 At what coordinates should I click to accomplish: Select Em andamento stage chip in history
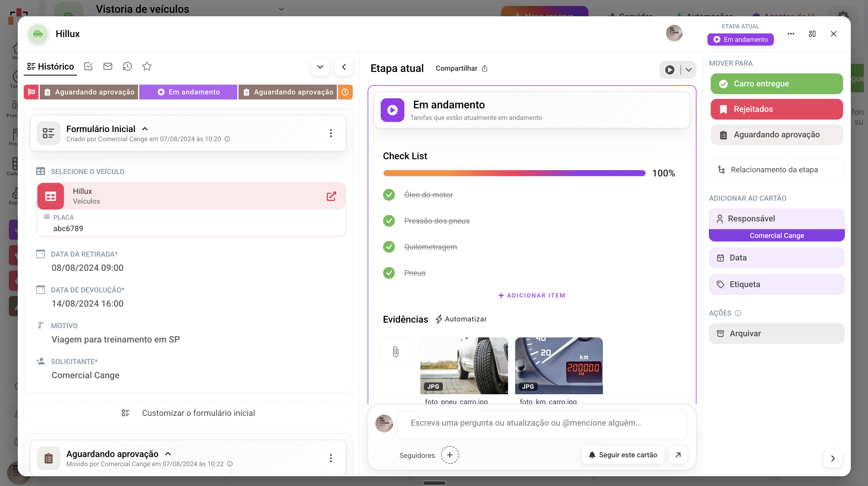[188, 92]
